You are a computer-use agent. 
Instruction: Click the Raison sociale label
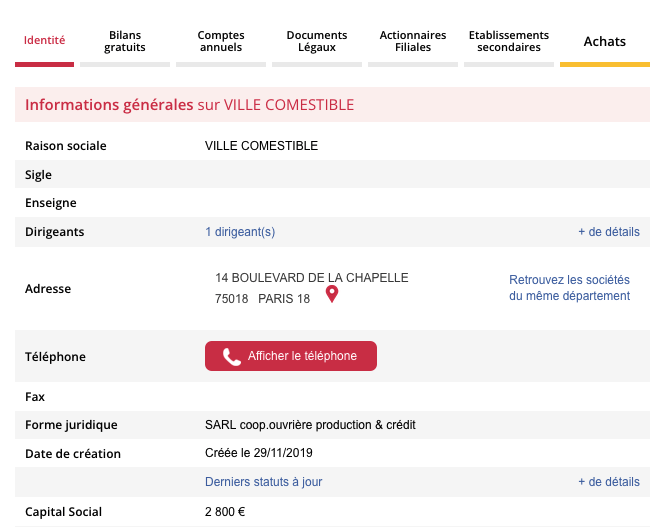(x=66, y=146)
